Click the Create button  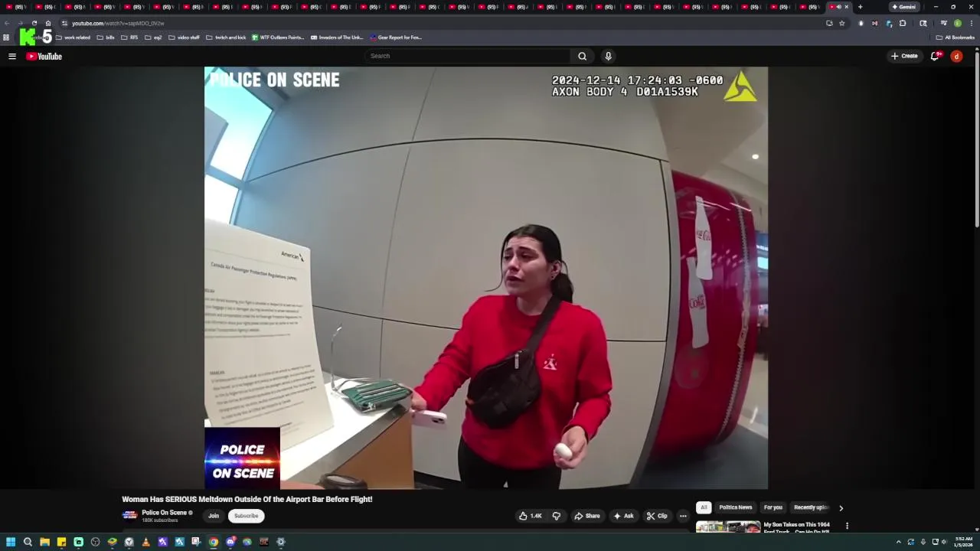pyautogui.click(x=904, y=56)
